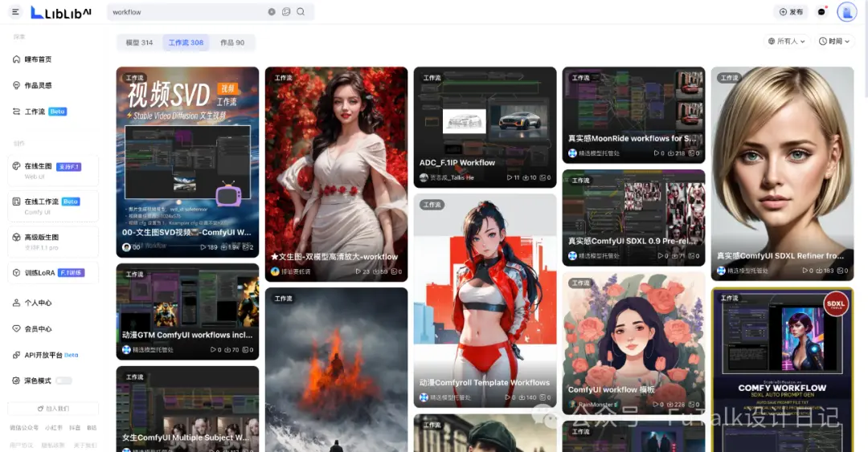Open ComfyUI workflow 模板 floral card

click(x=634, y=343)
